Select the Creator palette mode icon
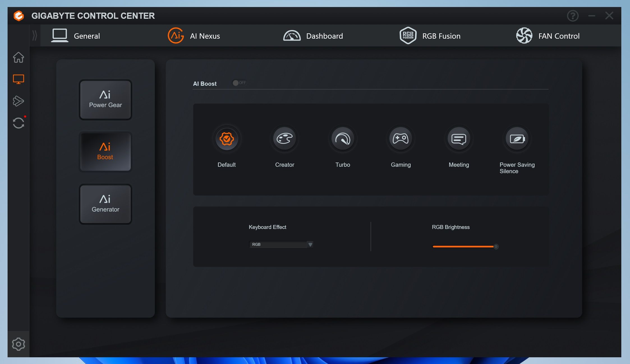The width and height of the screenshot is (630, 364). [x=284, y=139]
